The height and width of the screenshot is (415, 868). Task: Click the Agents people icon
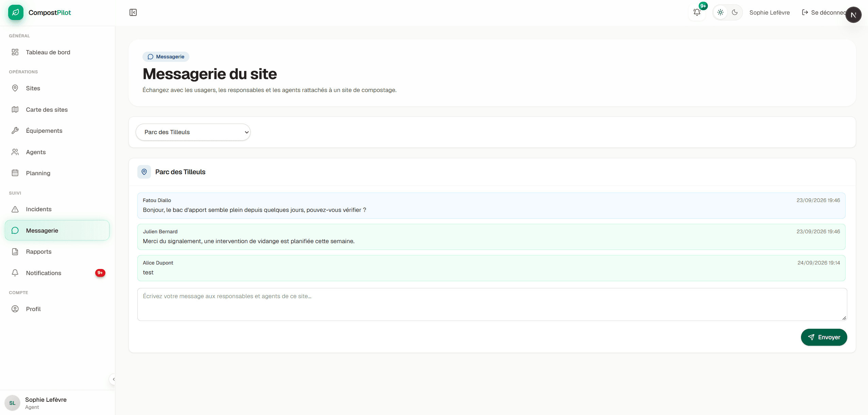tap(15, 152)
